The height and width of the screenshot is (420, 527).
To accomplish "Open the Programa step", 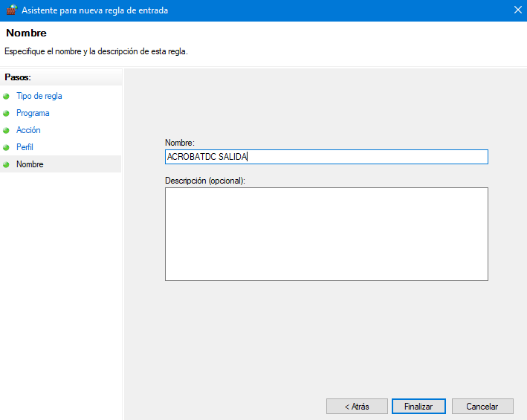I will point(33,113).
